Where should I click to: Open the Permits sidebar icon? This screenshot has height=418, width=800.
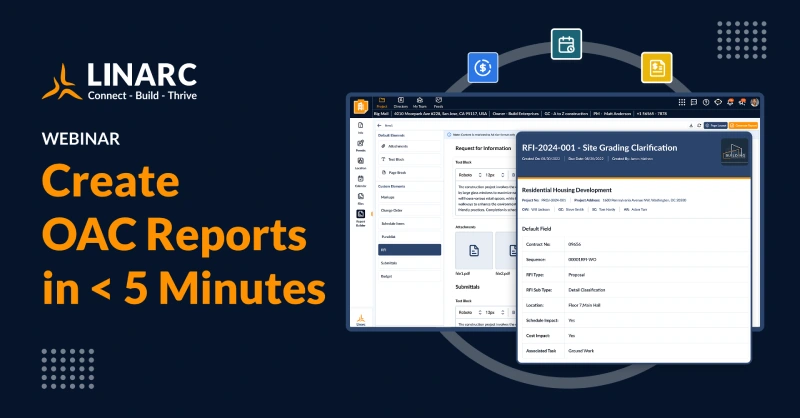tap(361, 146)
